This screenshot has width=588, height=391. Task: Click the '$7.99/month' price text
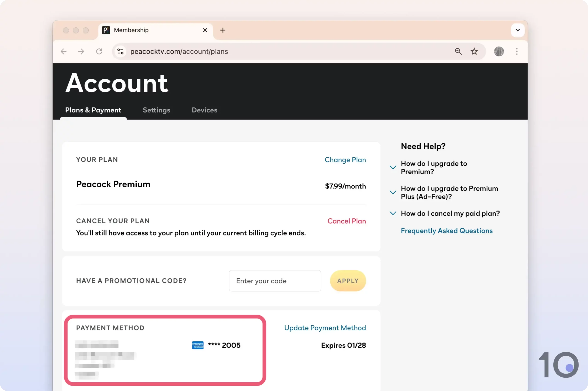(345, 186)
